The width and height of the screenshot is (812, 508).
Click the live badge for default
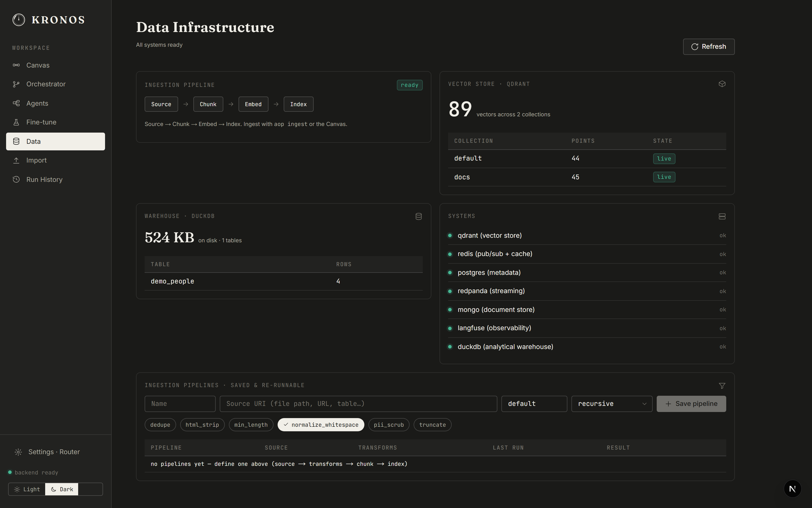664,158
